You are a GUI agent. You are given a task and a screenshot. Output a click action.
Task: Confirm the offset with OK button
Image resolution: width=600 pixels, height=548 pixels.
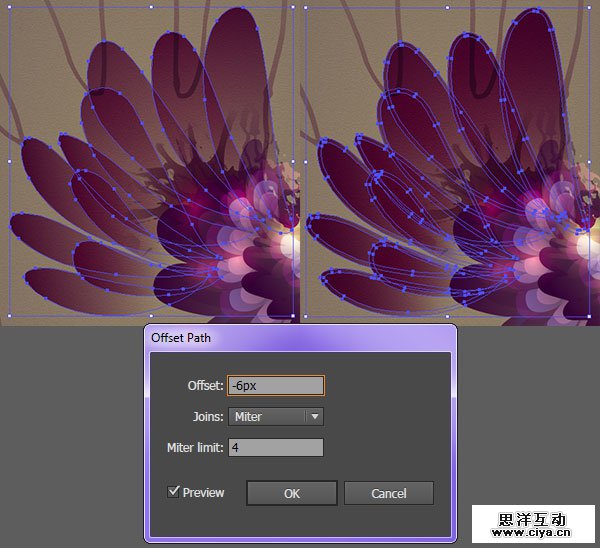291,493
